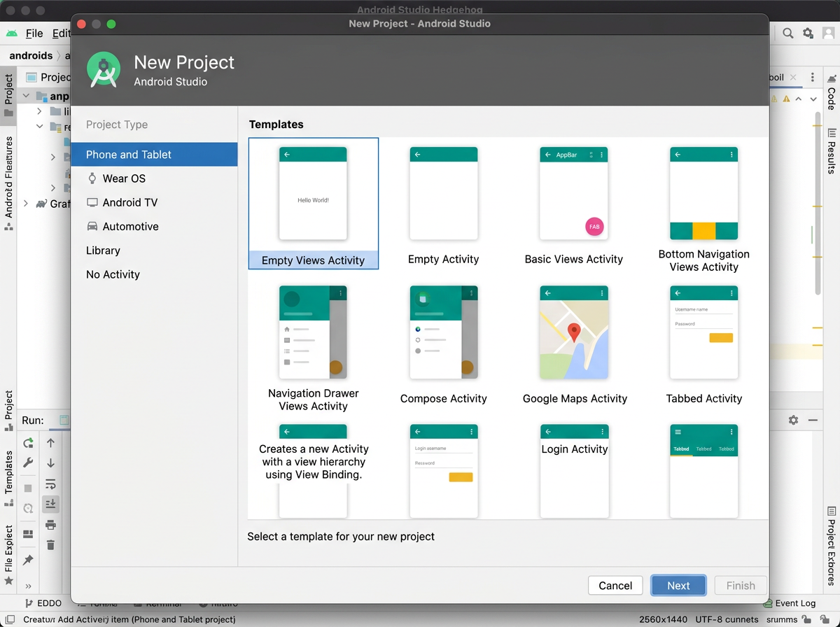Click the Android TV monitor icon
This screenshot has width=840, height=627.
coord(92,202)
